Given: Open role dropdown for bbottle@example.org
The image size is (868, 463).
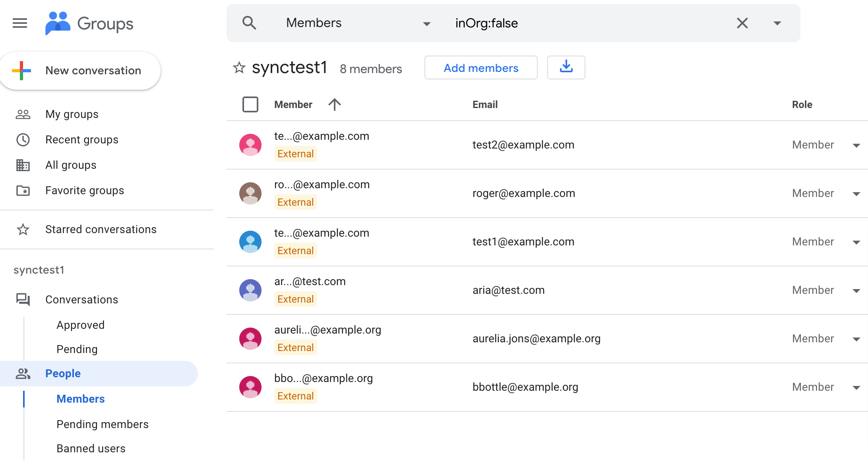Looking at the screenshot, I should pyautogui.click(x=856, y=388).
